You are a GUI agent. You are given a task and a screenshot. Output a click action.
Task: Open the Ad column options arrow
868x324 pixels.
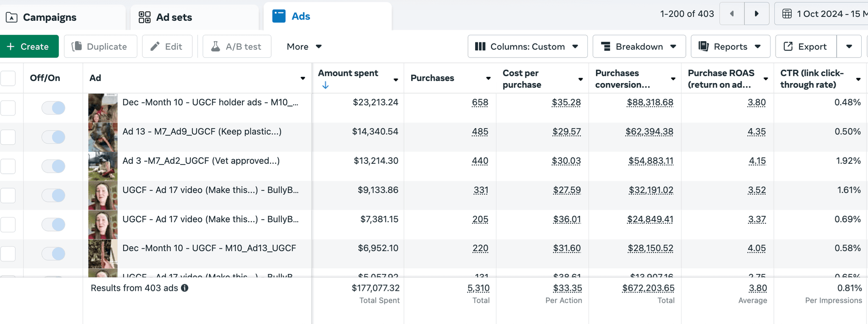click(303, 78)
